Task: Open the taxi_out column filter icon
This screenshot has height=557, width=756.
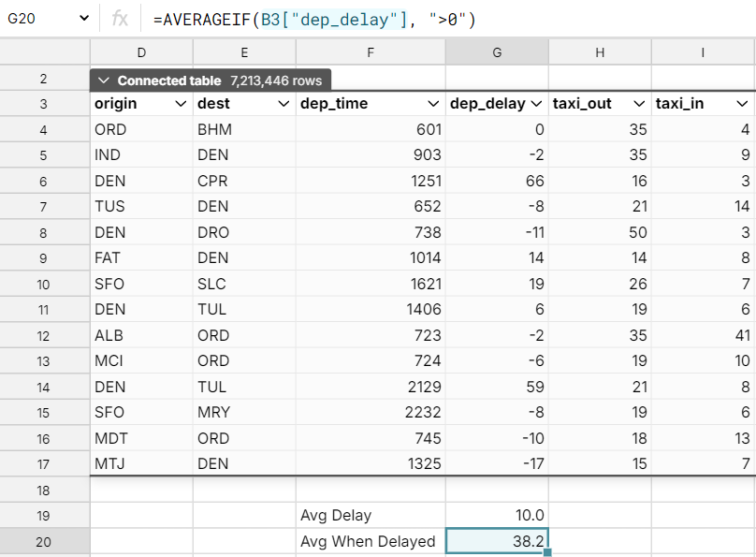Action: [638, 104]
